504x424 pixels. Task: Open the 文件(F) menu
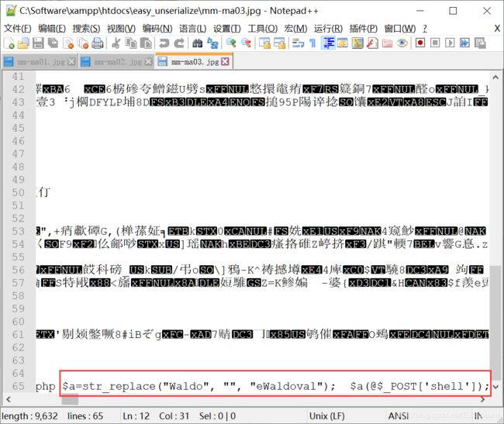pyautogui.click(x=17, y=29)
